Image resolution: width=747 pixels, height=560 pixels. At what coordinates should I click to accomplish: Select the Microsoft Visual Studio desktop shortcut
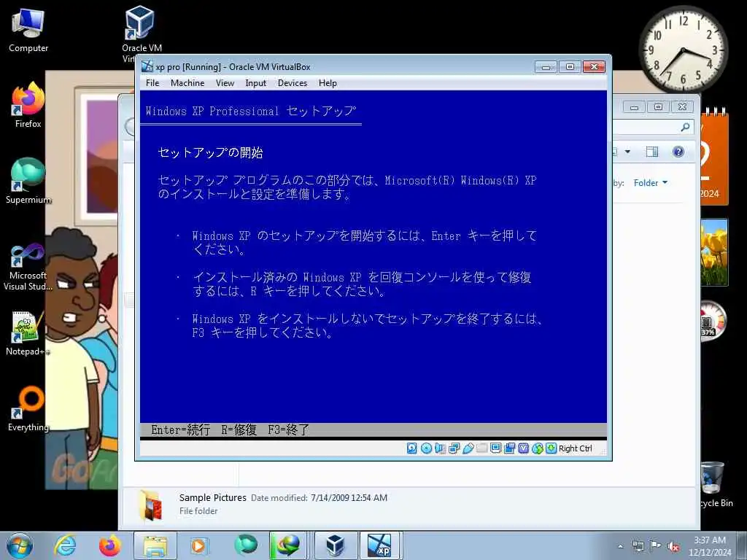coord(28,266)
